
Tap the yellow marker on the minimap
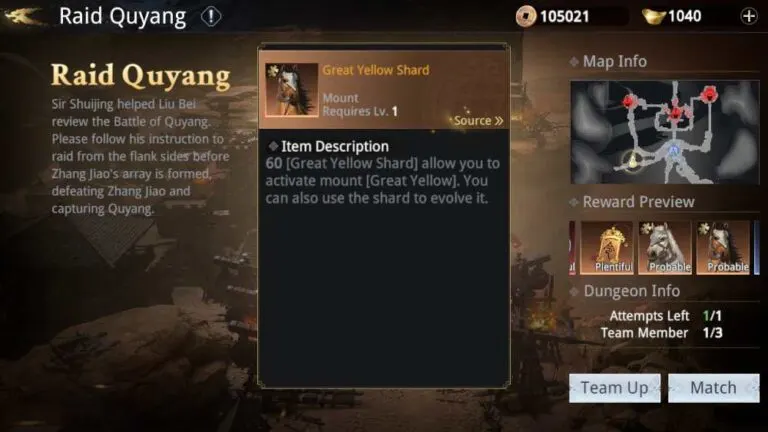click(632, 160)
